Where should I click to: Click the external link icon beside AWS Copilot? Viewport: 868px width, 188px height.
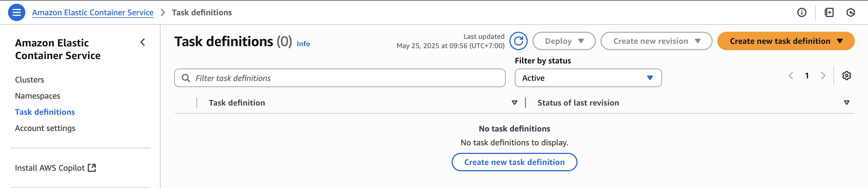(92, 168)
